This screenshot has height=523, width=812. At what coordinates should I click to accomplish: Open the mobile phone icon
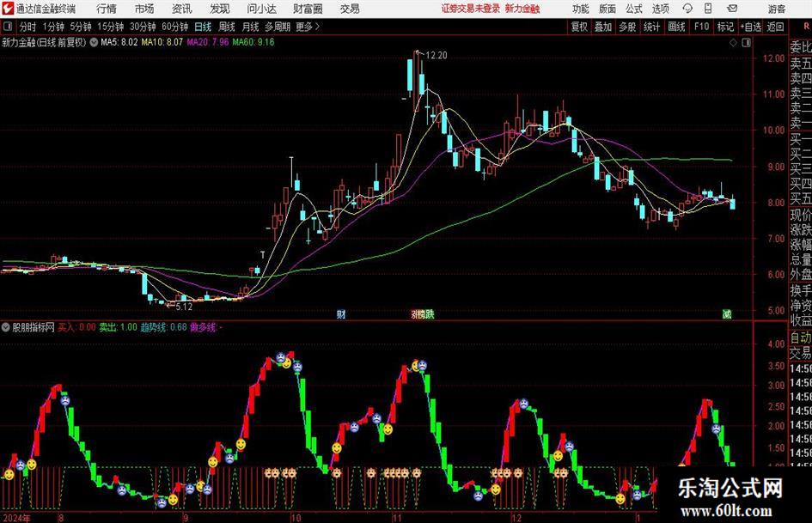tap(708, 9)
